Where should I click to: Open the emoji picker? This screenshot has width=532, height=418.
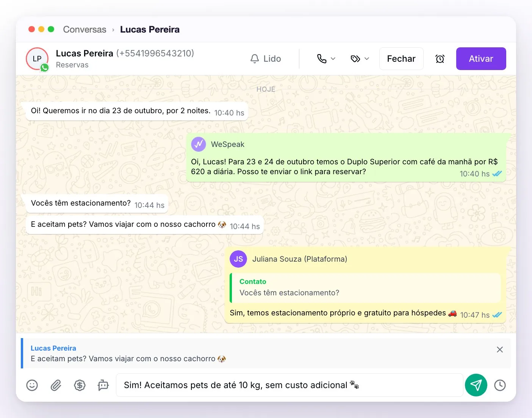[32, 385]
